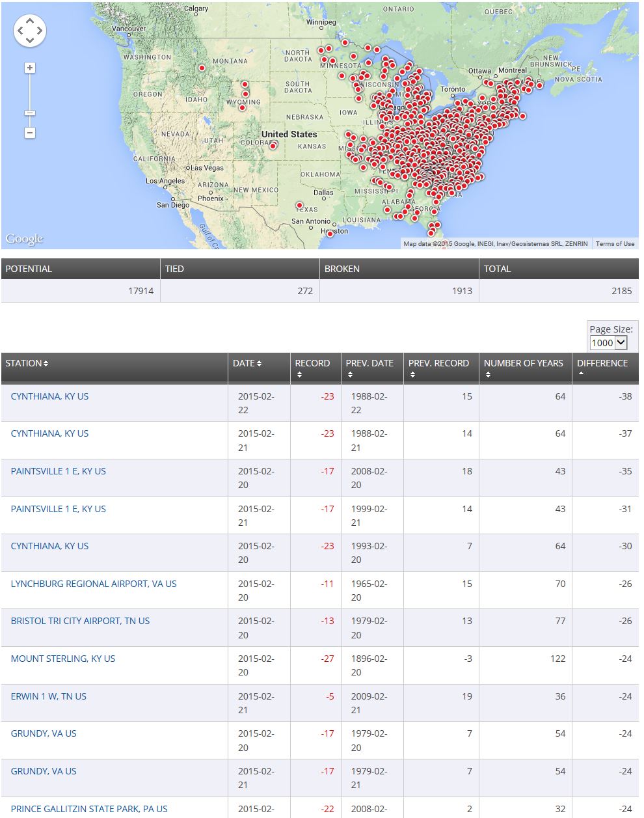Sort by the Difference column header
Viewport: 644px width, 818px height.
[602, 363]
